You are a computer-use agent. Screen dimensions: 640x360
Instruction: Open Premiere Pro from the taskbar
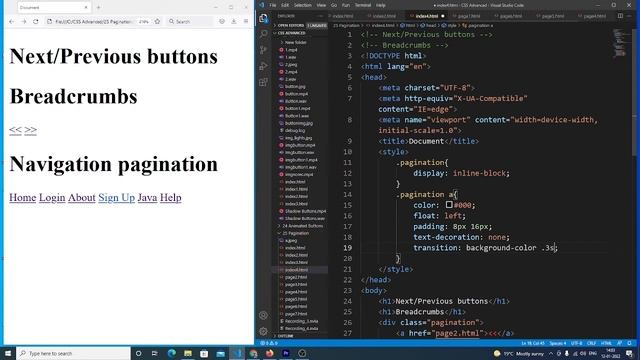[286, 353]
